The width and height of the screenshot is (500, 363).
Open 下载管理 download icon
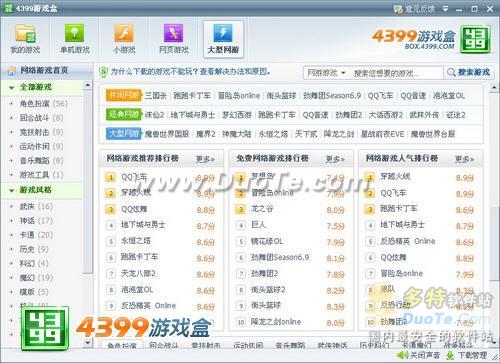coord(467,355)
